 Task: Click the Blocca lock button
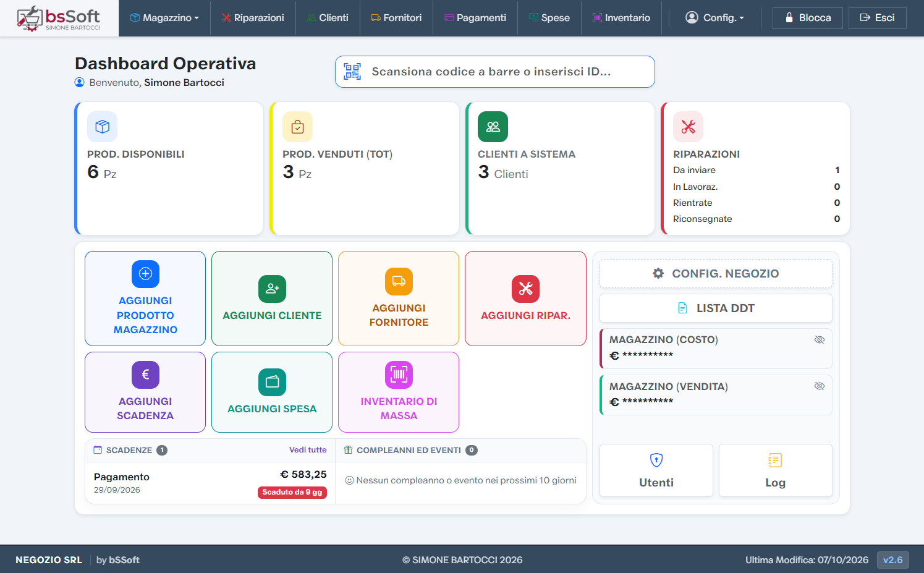pyautogui.click(x=808, y=18)
